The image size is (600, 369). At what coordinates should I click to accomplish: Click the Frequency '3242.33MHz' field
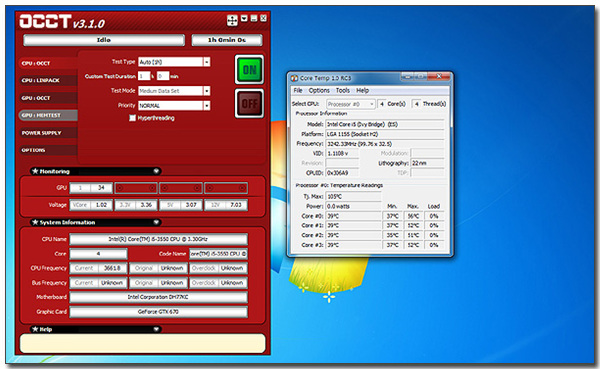385,144
